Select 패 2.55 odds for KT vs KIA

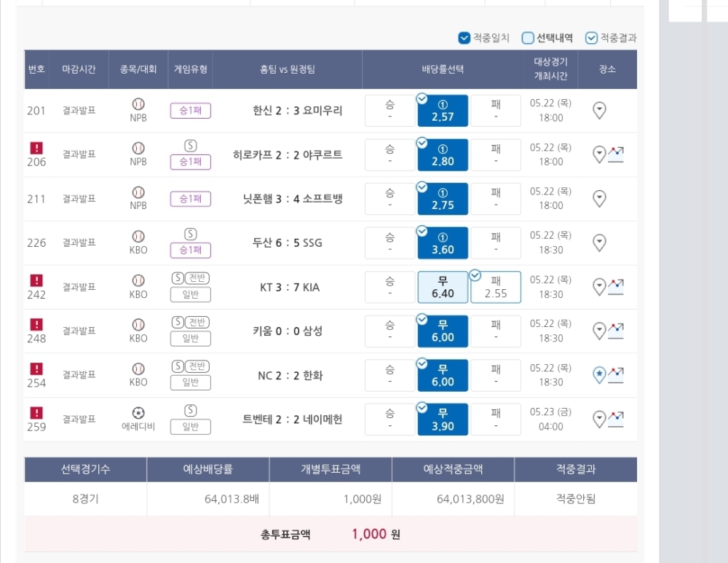click(496, 287)
